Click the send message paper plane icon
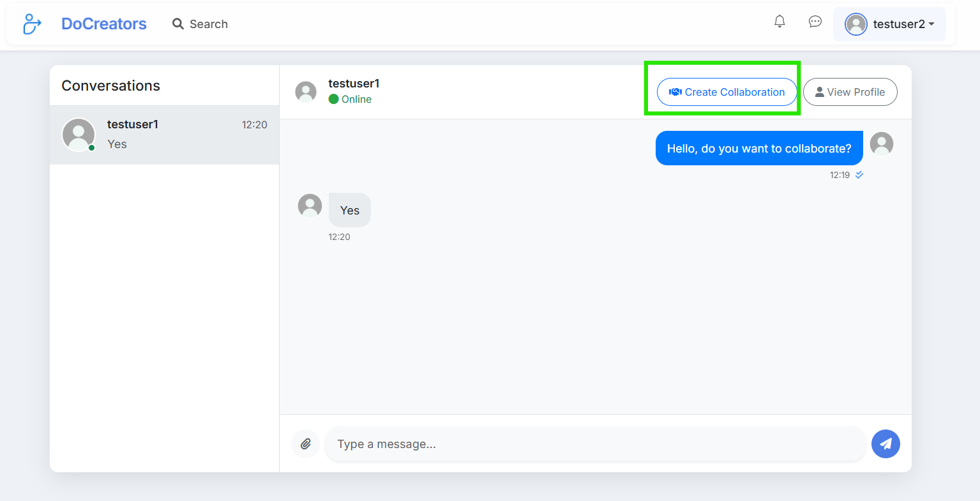 [x=886, y=444]
